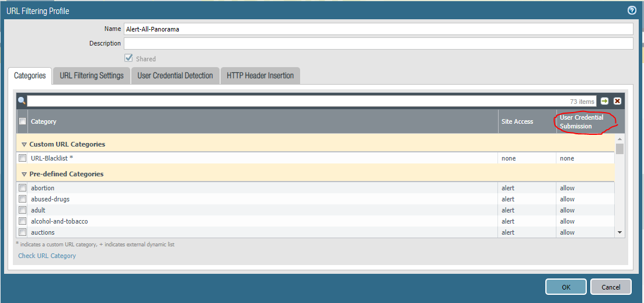Toggle the select-all checkbox in header
Image resolution: width=644 pixels, height=303 pixels.
(x=23, y=121)
